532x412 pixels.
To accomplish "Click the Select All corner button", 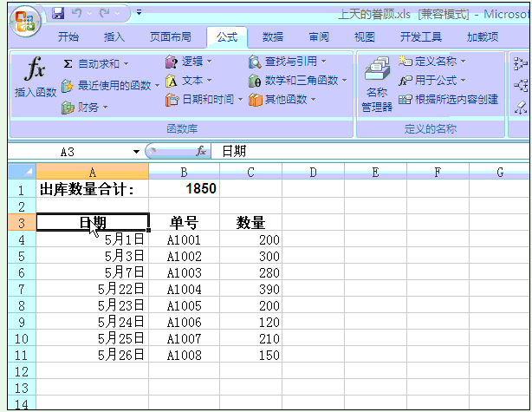I will coord(22,171).
